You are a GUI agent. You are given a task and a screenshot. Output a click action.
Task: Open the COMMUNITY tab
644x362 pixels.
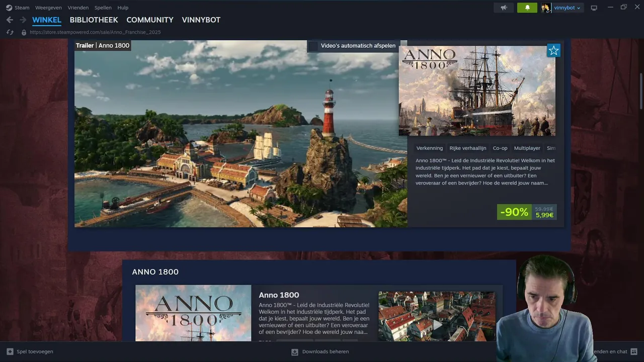click(x=150, y=20)
